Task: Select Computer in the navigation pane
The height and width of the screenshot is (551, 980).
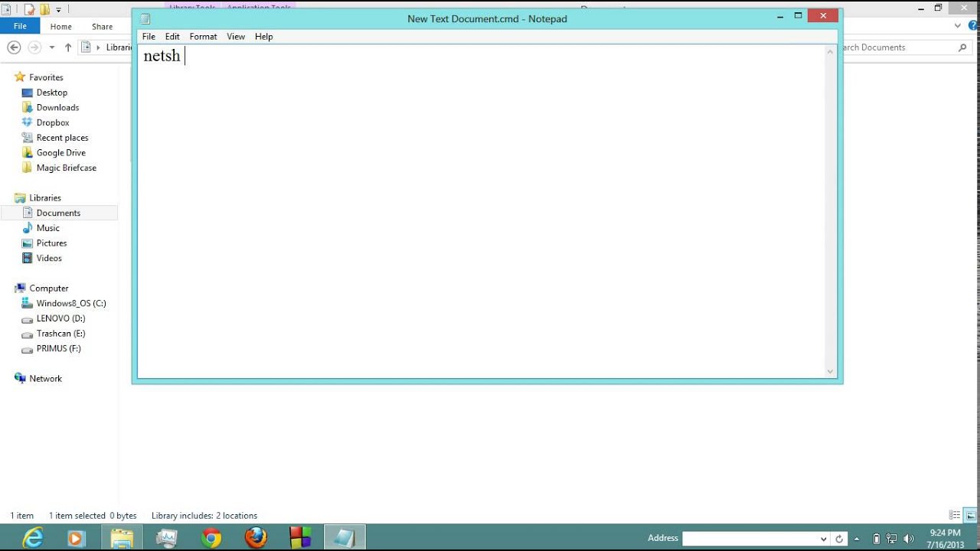Action: point(49,289)
